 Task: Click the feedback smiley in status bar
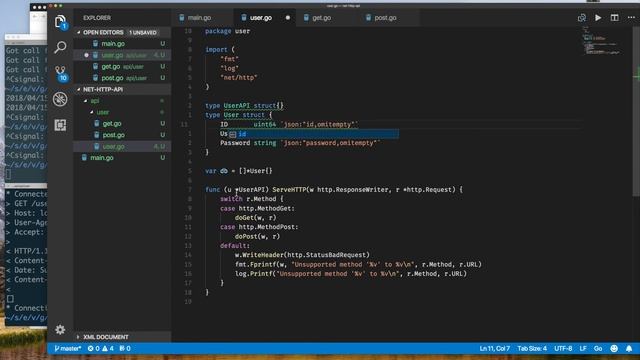(x=614, y=348)
